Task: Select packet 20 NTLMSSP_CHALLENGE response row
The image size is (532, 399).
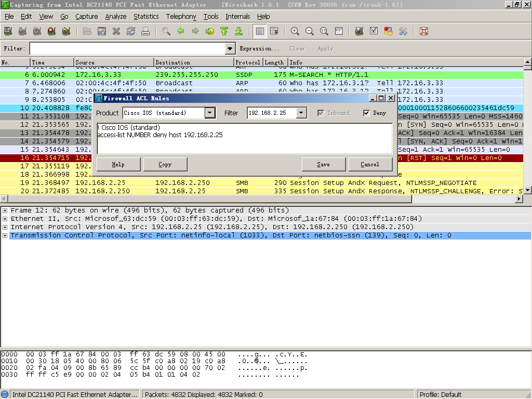Action: click(x=262, y=191)
